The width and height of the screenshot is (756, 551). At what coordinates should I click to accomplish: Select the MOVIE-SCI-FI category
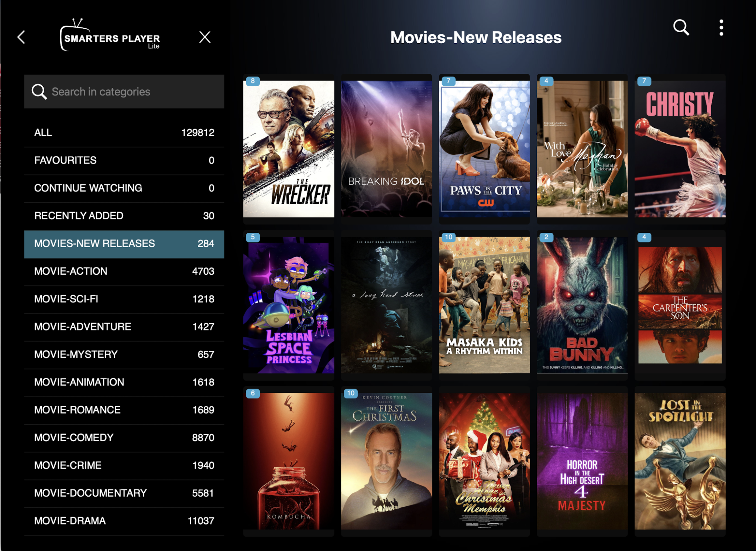tap(124, 298)
